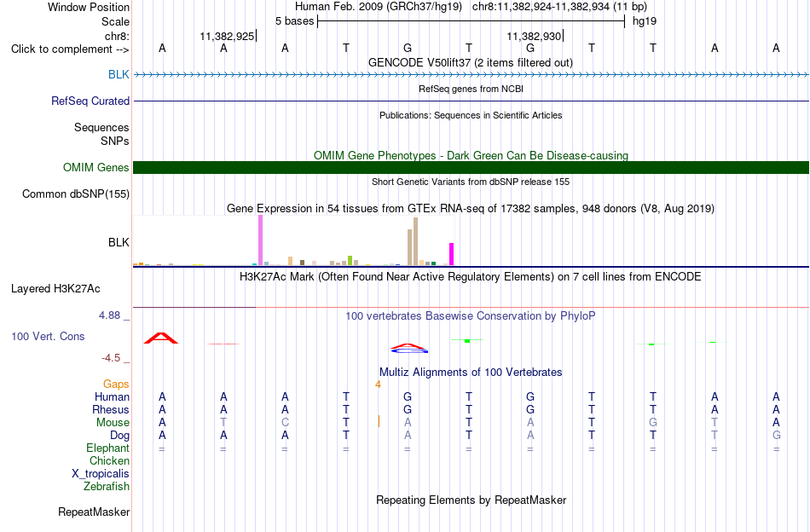
Task: Click the BLK intron arrow line in GENCODE track
Action: coord(471,75)
